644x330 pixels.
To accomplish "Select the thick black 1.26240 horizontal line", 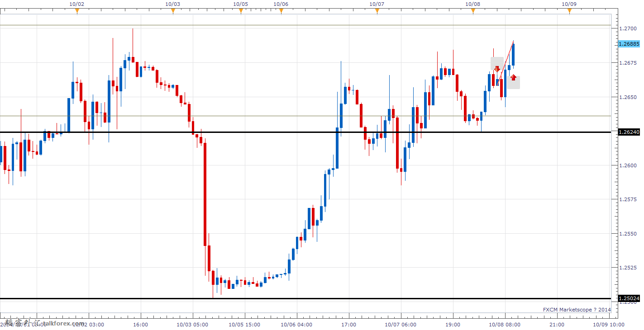I will pyautogui.click(x=305, y=132).
